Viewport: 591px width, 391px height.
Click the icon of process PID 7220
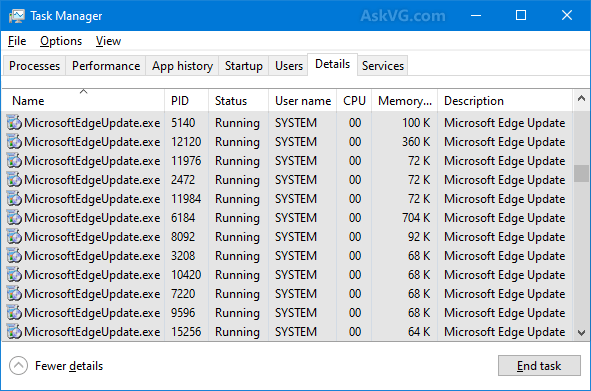point(14,294)
